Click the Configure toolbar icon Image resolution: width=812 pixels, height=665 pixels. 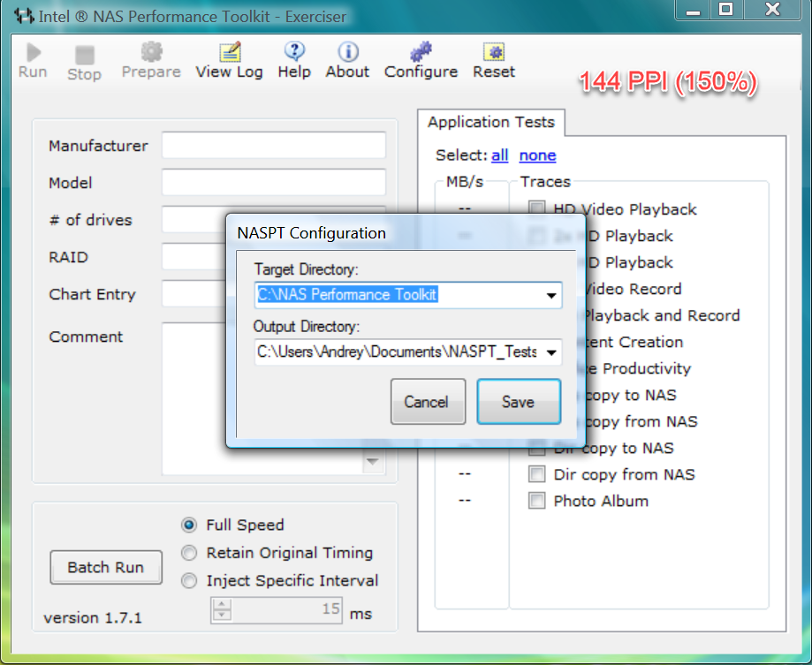click(421, 53)
